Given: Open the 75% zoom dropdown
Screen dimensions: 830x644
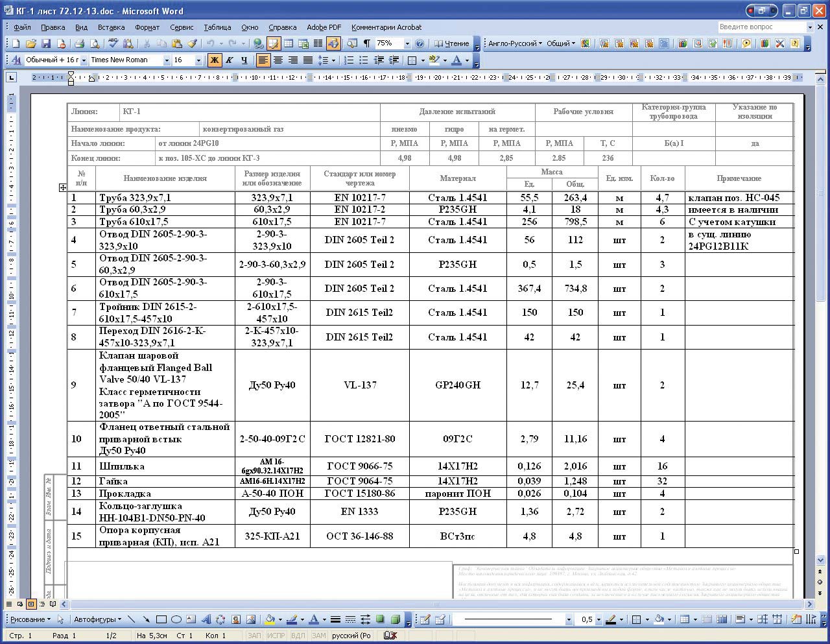Looking at the screenshot, I should tap(407, 43).
